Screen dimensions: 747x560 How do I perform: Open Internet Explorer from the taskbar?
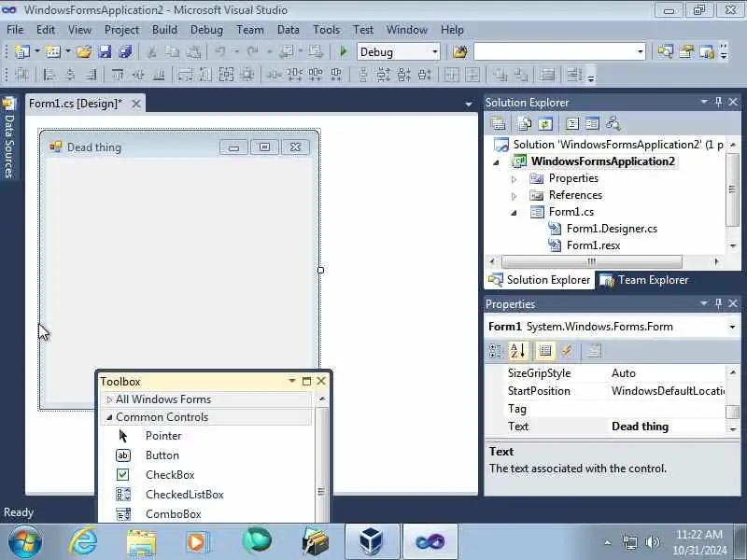(x=83, y=541)
